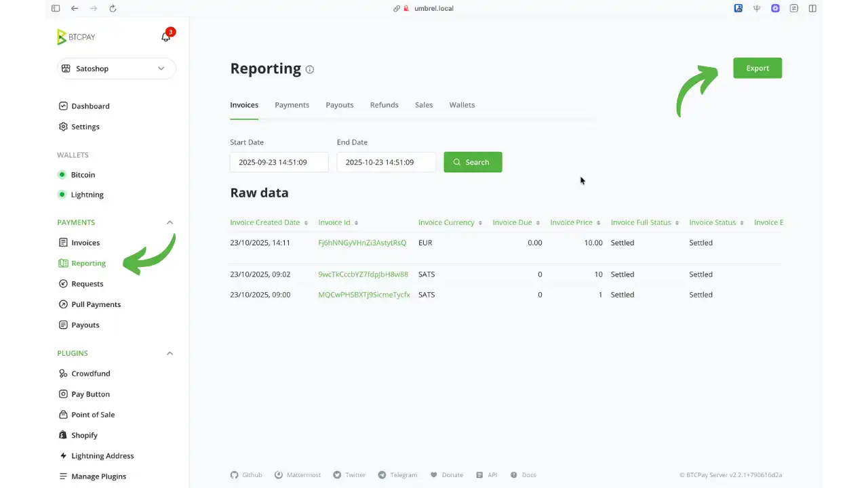
Task: Open Lightning Address settings
Action: tap(102, 455)
